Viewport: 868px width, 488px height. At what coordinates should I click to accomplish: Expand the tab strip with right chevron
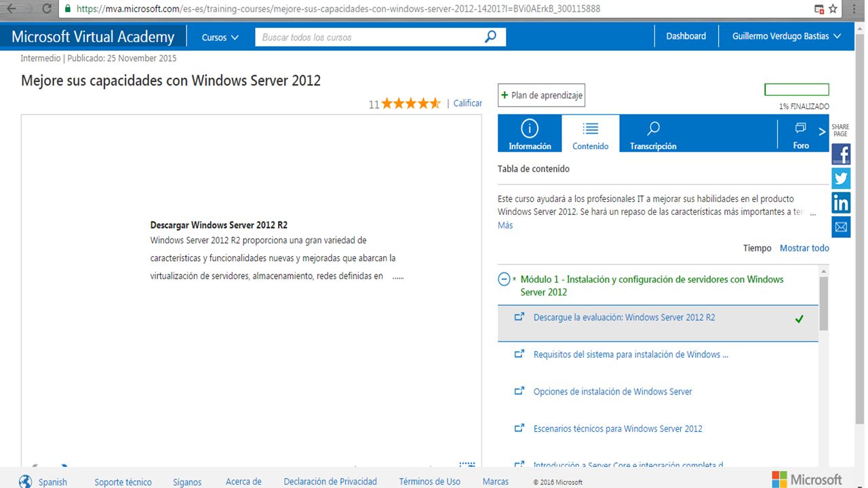(x=823, y=131)
